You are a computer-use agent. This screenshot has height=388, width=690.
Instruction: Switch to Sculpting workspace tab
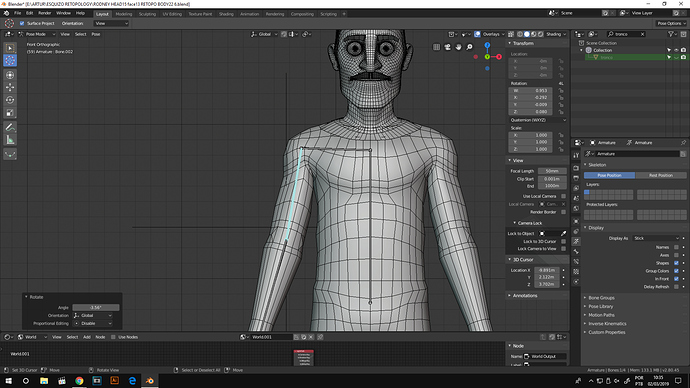pos(147,14)
